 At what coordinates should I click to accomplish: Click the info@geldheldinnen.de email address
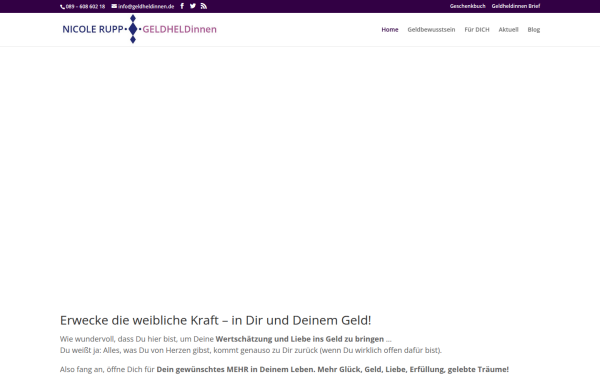point(146,7)
